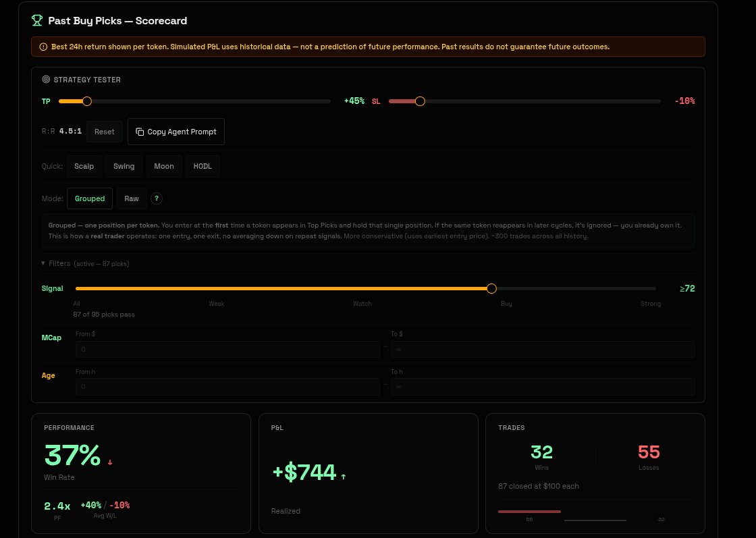Click the '37%' win rate figure
This screenshot has width=756, height=538.
click(72, 454)
